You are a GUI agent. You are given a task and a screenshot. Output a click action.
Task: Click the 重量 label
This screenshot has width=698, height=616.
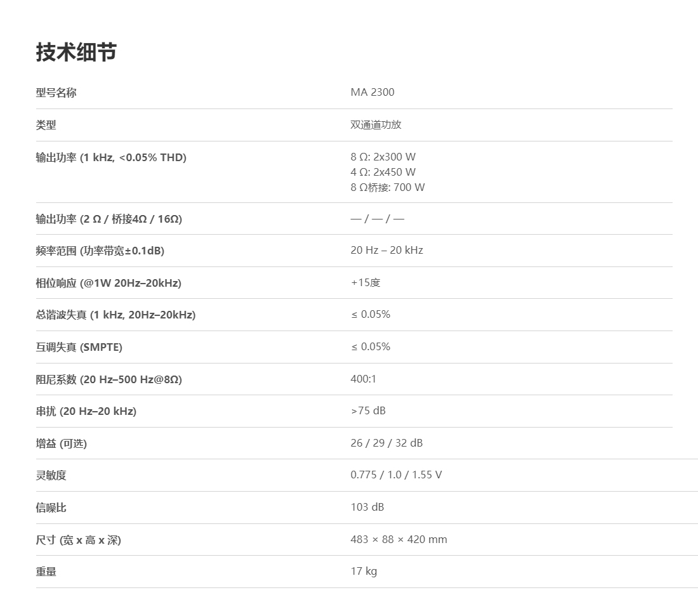tap(46, 572)
